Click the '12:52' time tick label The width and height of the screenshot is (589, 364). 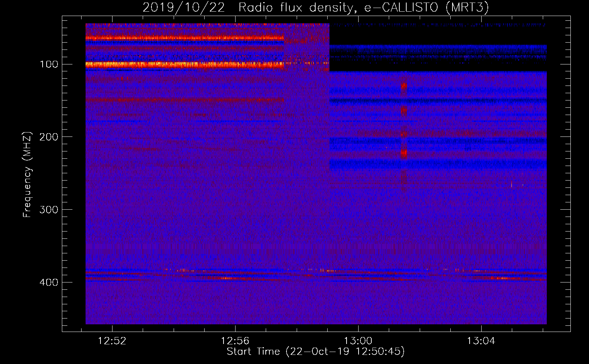click(112, 341)
